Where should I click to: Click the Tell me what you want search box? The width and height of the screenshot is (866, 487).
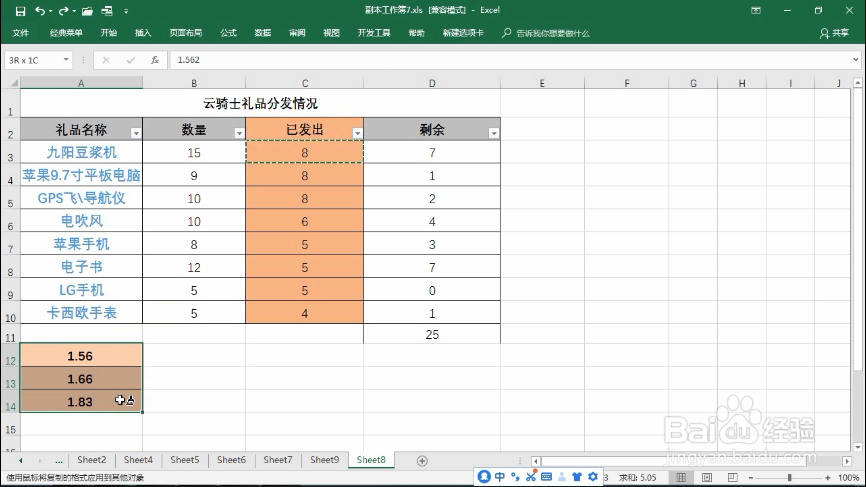[546, 33]
